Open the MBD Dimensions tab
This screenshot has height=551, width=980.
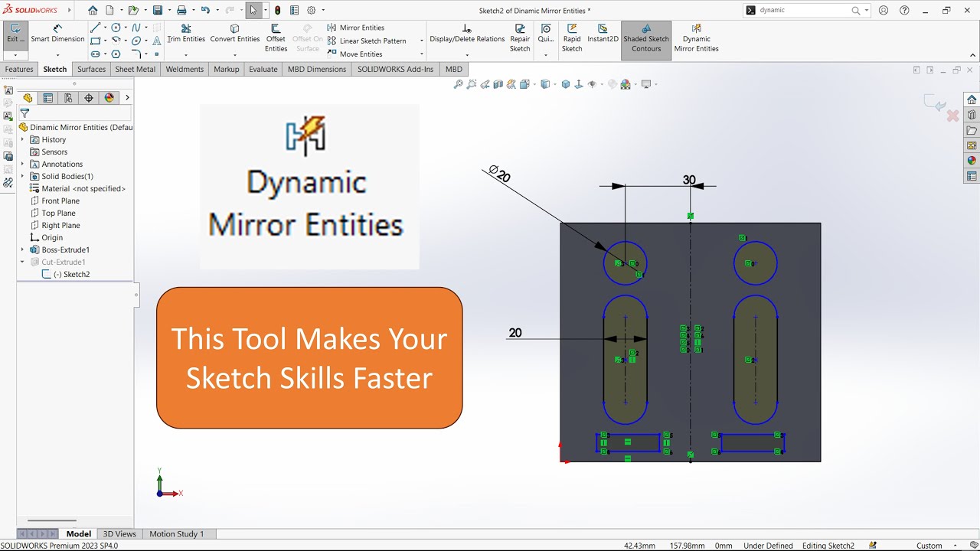[317, 69]
